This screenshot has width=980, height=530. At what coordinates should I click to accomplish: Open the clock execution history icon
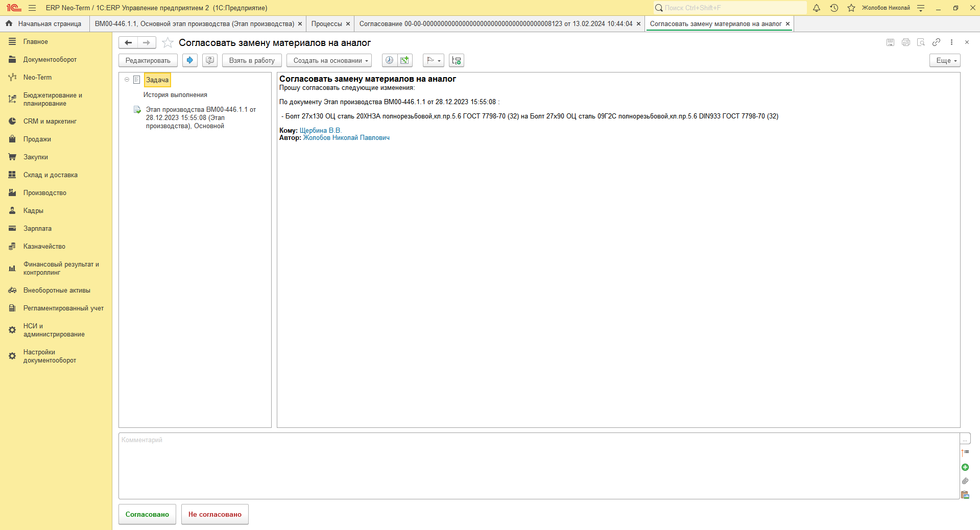point(389,60)
